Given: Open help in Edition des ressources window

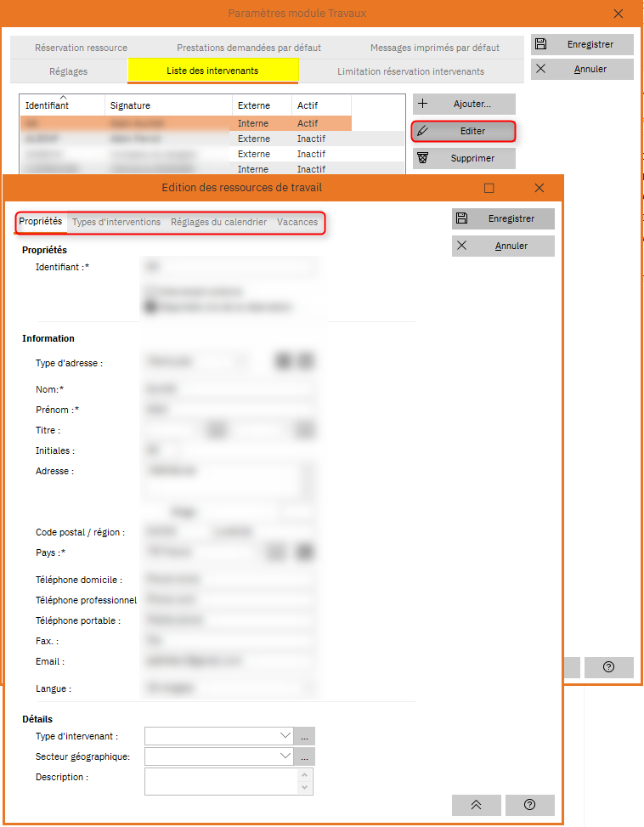Looking at the screenshot, I should 529,805.
